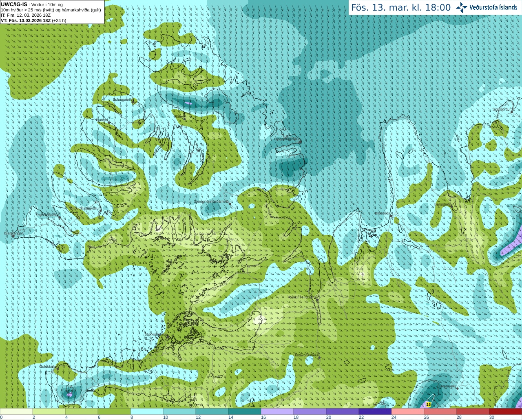Select the Stykkishólmur station label
522x420 pixels.
point(155,334)
